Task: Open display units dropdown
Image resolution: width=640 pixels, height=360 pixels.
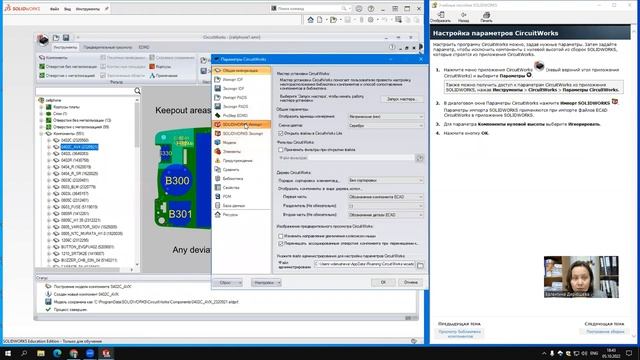Action: (x=386, y=117)
